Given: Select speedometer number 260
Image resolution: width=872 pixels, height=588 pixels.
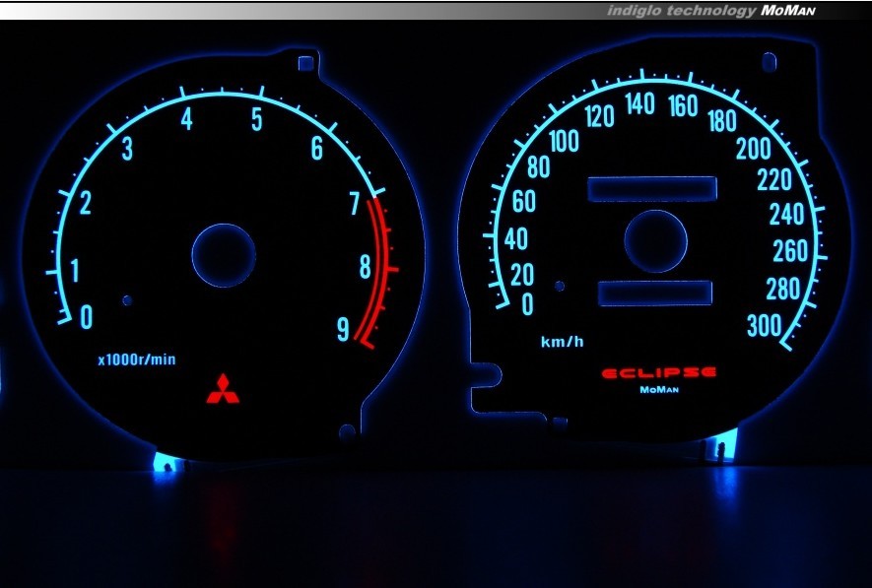Looking at the screenshot, I should pos(790,251).
